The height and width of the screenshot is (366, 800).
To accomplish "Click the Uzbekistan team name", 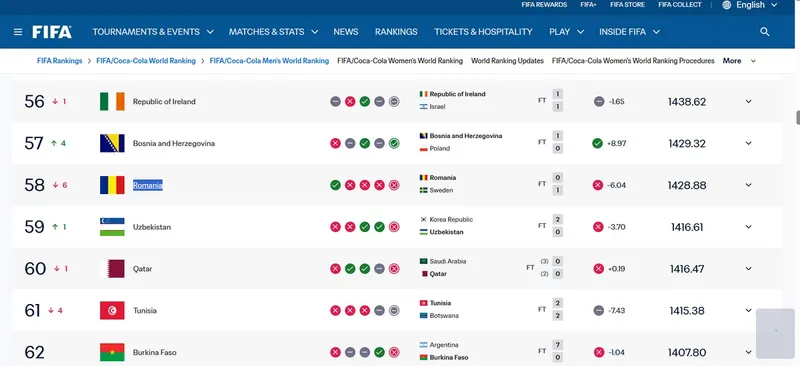I will (152, 227).
